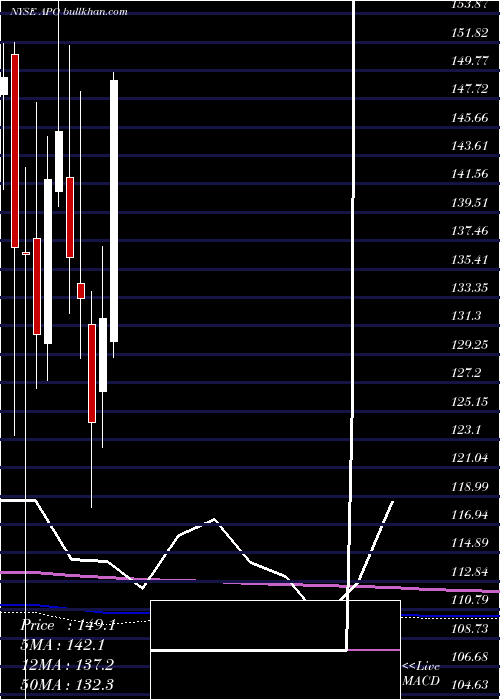
Task: Click the 104.63 price axis label
Action: pos(470,685)
